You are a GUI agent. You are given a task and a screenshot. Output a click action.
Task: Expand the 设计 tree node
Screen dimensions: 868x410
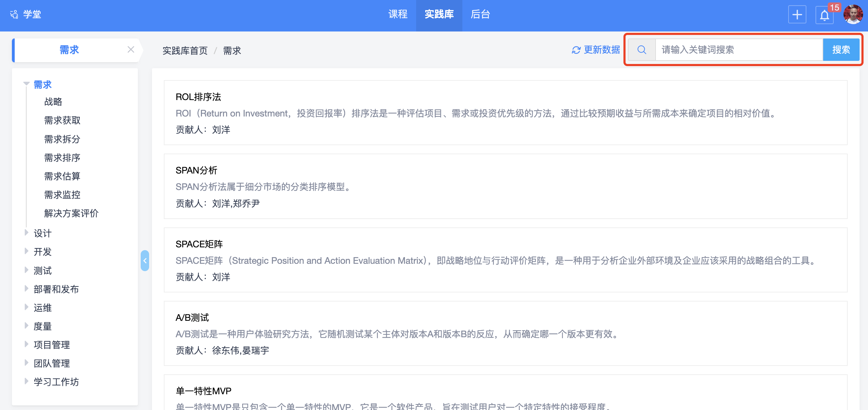(26, 233)
